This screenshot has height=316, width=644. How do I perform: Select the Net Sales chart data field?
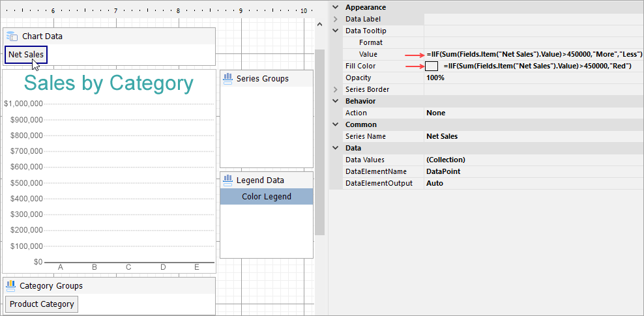click(26, 55)
